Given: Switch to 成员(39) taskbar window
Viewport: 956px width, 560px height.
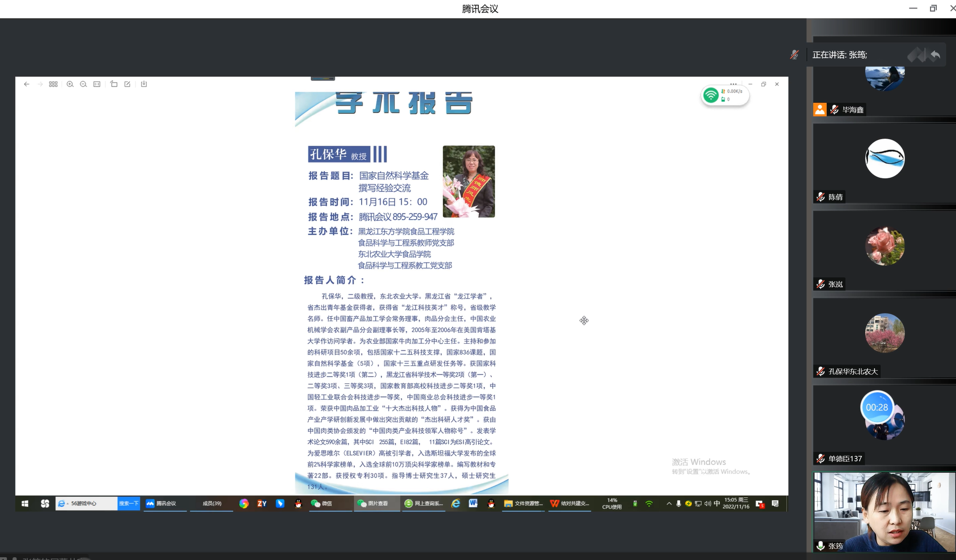Looking at the screenshot, I should tap(212, 504).
